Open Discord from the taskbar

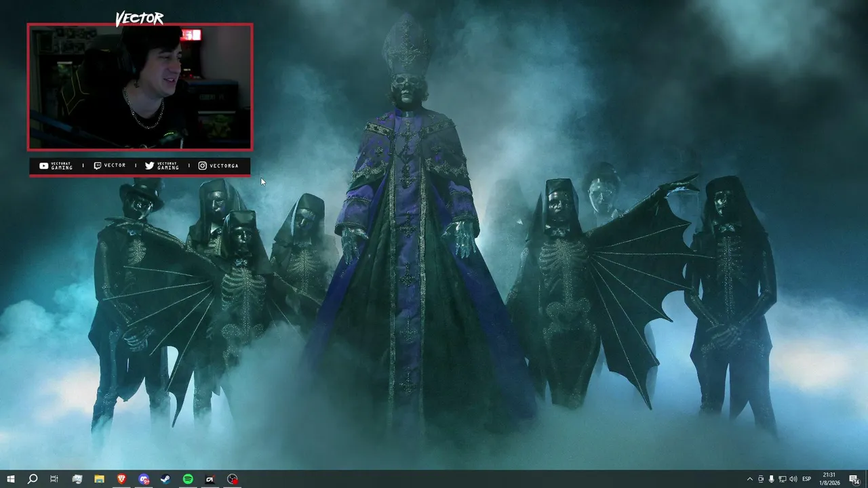(144, 479)
